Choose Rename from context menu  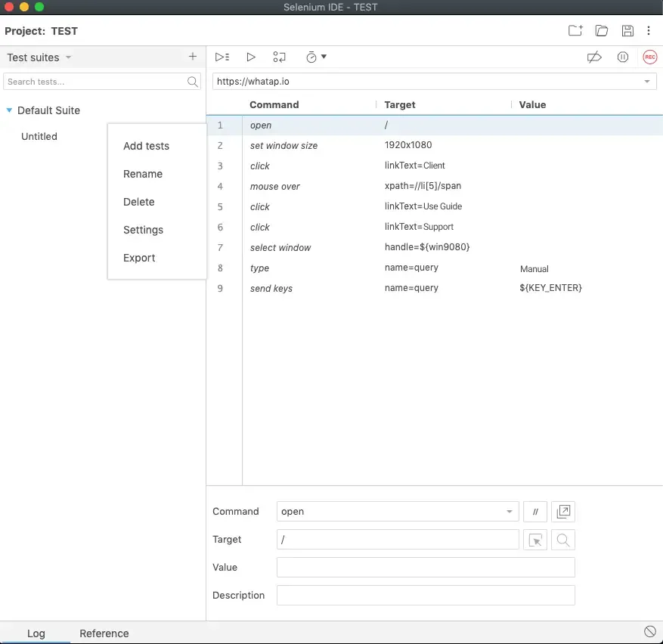coord(143,174)
